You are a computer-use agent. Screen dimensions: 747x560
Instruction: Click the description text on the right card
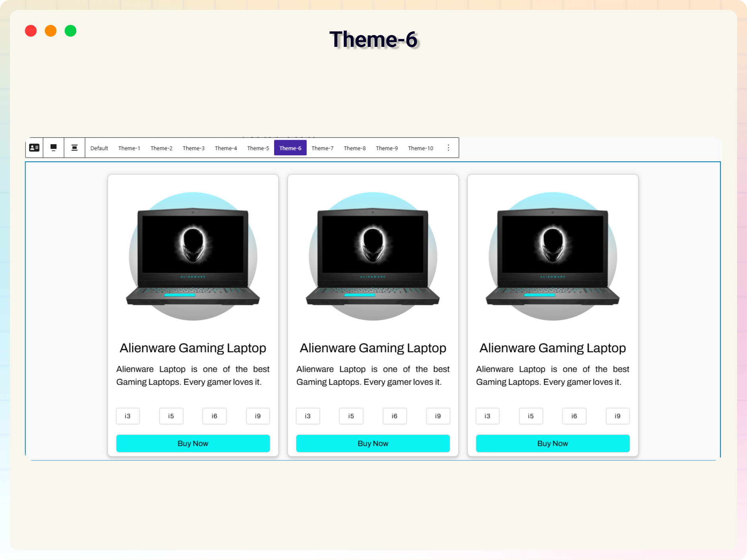(x=553, y=375)
